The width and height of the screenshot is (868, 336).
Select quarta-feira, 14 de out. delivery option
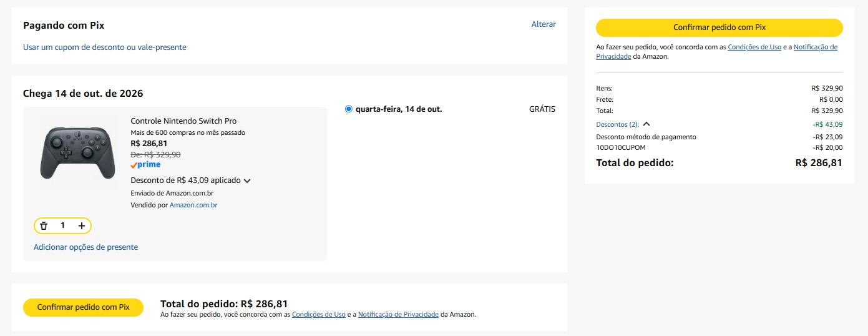pos(349,109)
